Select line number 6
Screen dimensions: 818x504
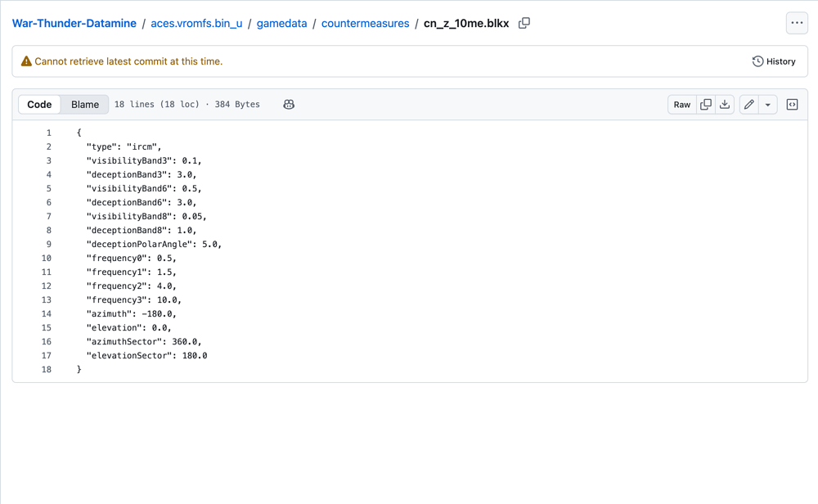tap(48, 202)
